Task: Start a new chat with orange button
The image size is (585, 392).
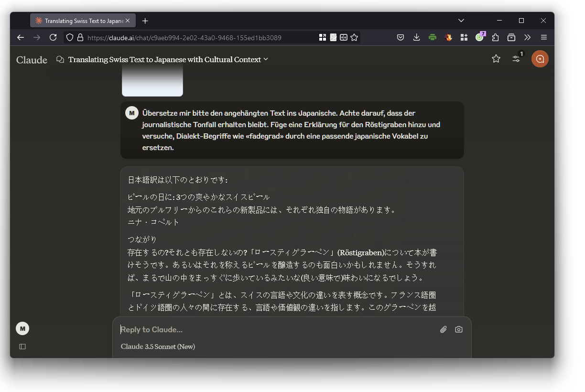Action: coord(540,59)
